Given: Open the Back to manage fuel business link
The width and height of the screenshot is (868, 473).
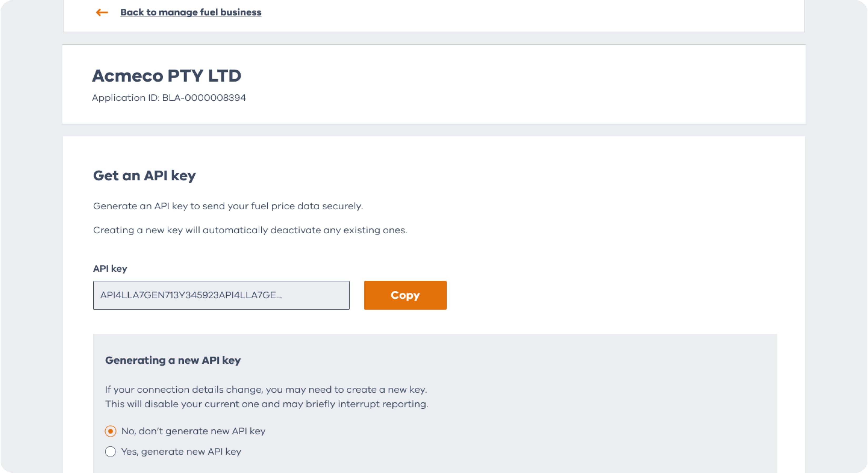Looking at the screenshot, I should 191,12.
